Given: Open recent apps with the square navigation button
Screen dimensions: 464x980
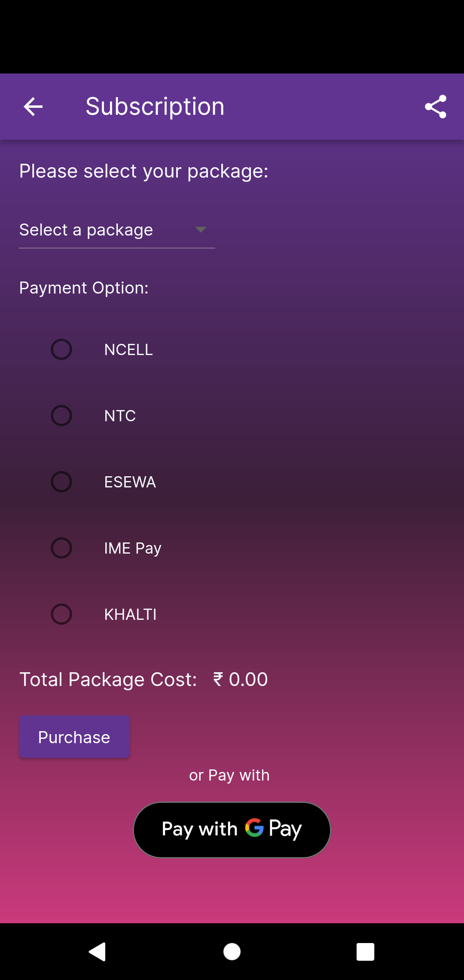Looking at the screenshot, I should [365, 951].
